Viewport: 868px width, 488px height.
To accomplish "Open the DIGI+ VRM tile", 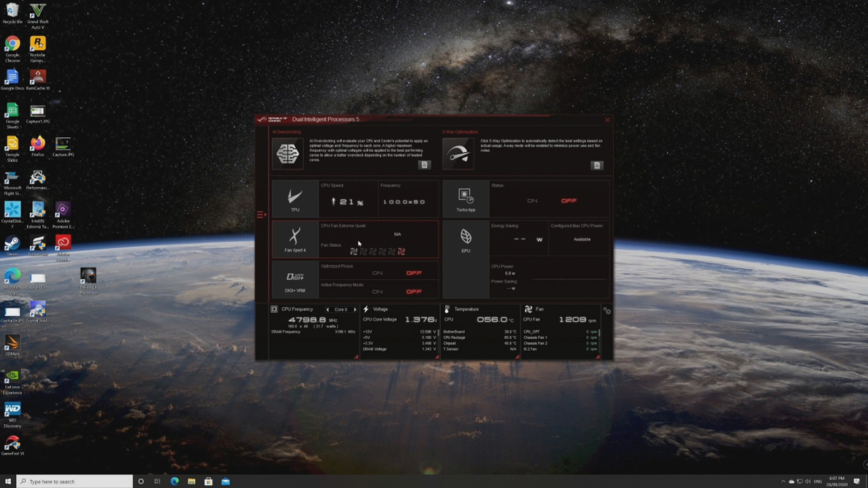I will 295,280.
